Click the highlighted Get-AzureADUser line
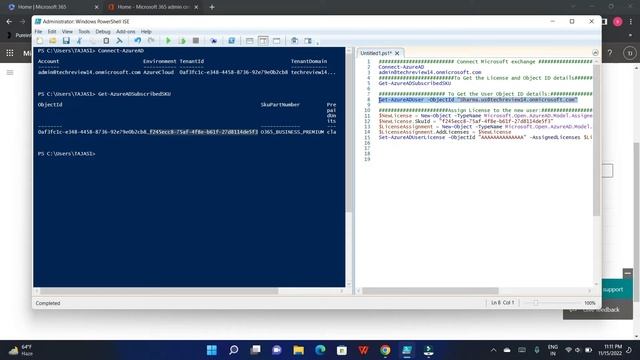Image resolution: width=640 pixels, height=360 pixels. 478,100
